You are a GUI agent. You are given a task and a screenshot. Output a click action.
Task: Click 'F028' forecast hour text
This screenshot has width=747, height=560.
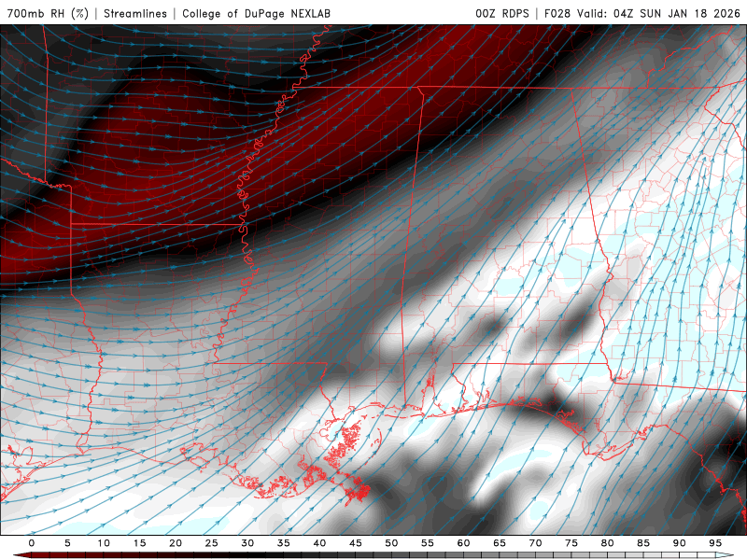557,13
